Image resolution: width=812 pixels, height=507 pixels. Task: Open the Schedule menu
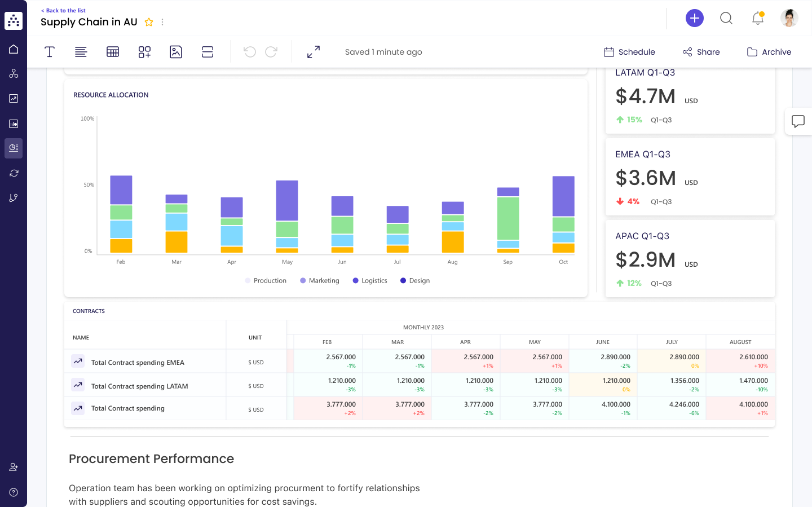pos(629,52)
